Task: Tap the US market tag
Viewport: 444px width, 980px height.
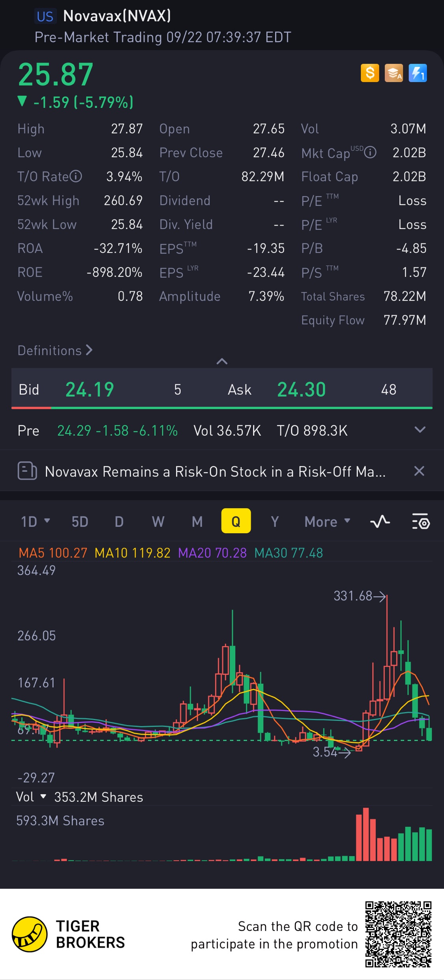Action: pos(45,16)
